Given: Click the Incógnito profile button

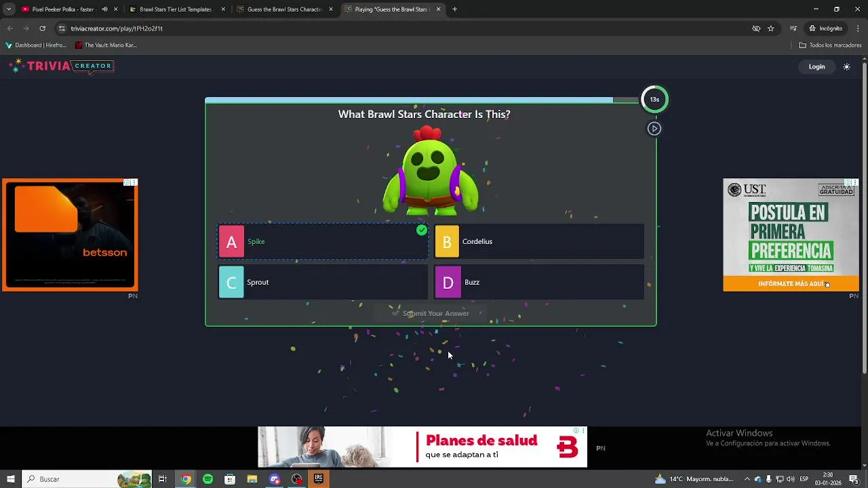Looking at the screenshot, I should tap(825, 28).
